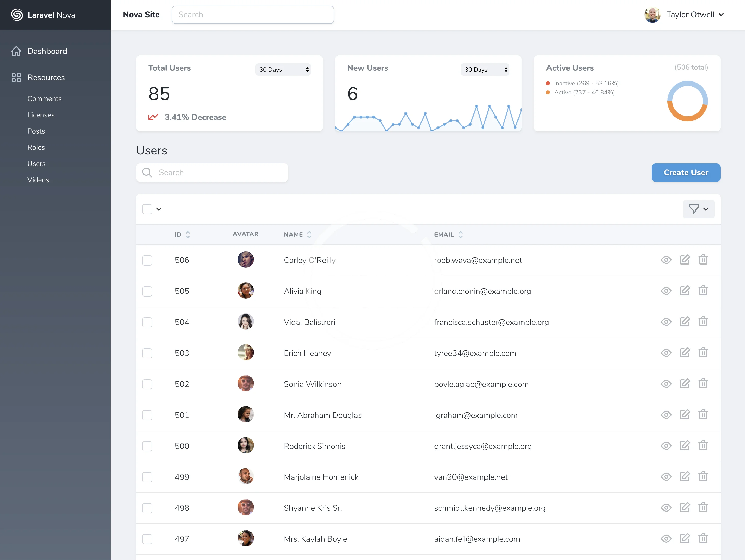Click the magnifier icon in Users search
The width and height of the screenshot is (745, 560).
147,172
